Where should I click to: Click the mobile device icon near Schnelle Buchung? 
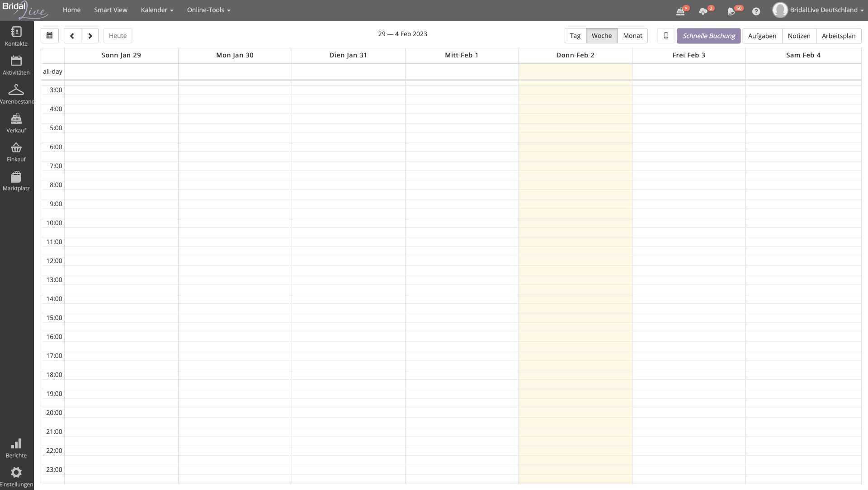tap(665, 35)
